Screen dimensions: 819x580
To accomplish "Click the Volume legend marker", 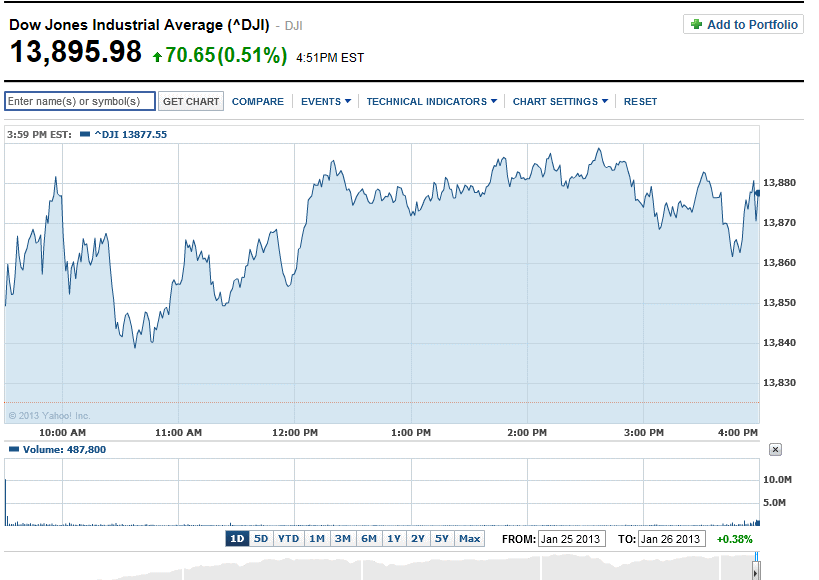I will [x=11, y=450].
